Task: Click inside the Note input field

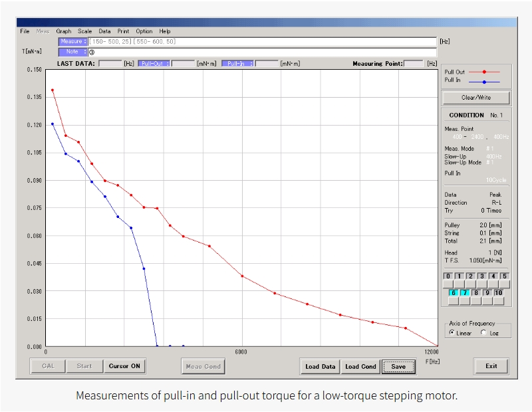Action: click(x=262, y=52)
